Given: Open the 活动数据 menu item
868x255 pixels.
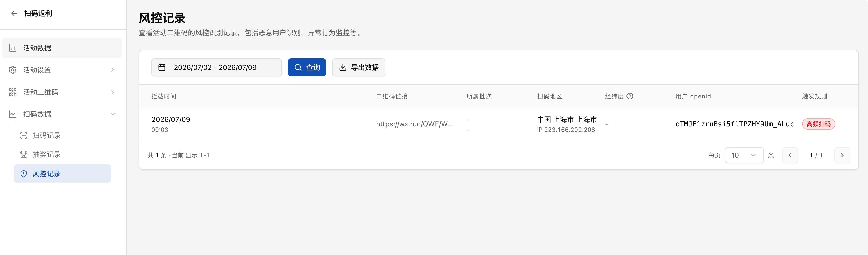Looking at the screenshot, I should [62, 48].
